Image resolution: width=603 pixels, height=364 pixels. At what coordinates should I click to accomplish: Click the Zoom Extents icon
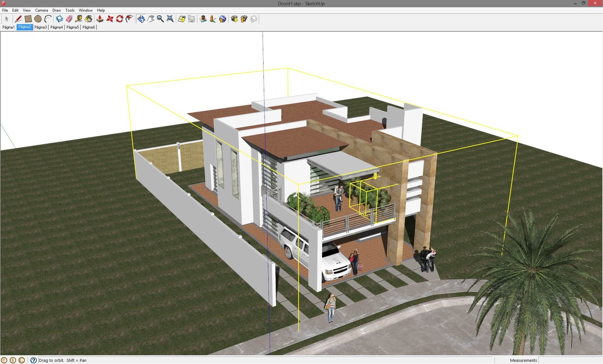point(170,19)
